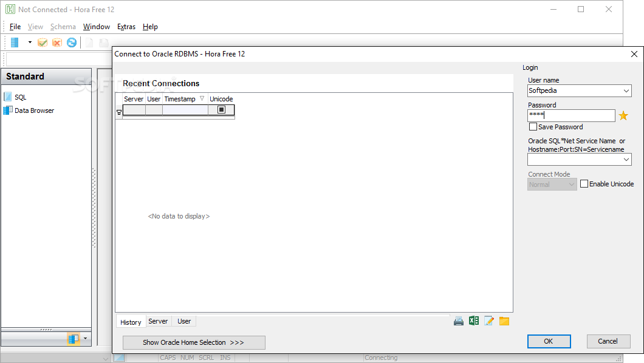Click the main window toolbar text field
The image size is (644, 363).
coord(59,59)
